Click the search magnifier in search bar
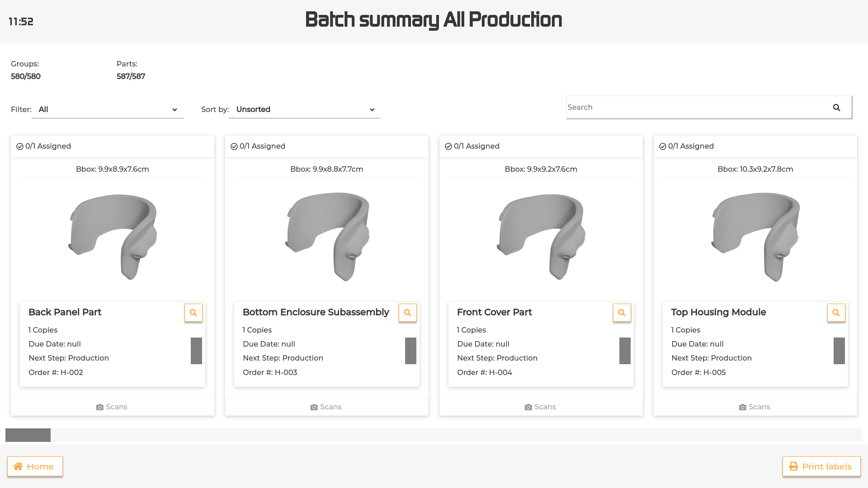 click(x=836, y=108)
